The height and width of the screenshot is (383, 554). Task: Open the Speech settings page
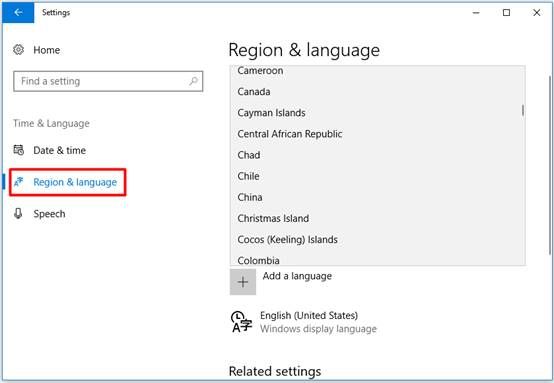coord(49,214)
